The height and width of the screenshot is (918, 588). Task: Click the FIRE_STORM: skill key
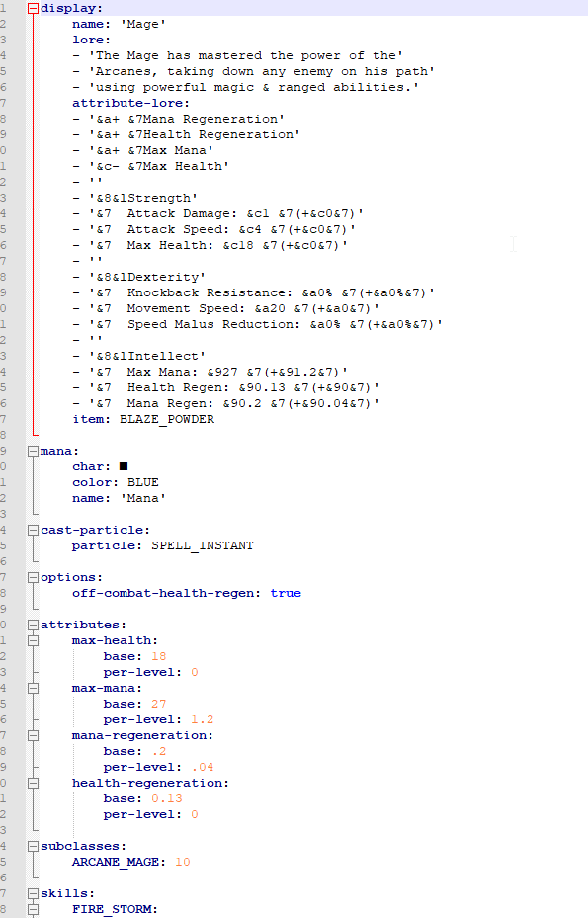pos(115,909)
